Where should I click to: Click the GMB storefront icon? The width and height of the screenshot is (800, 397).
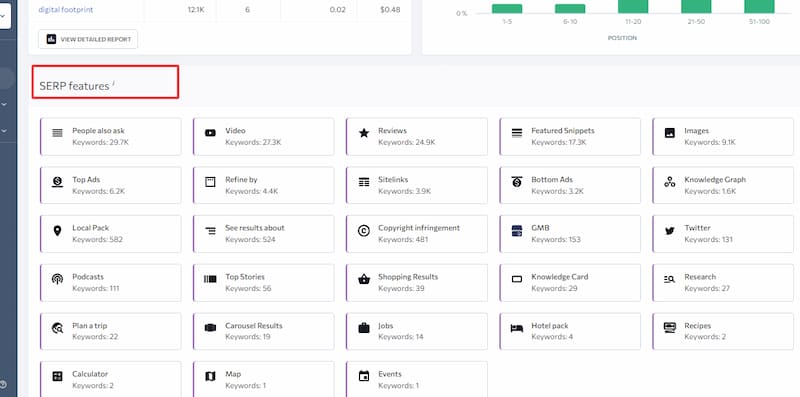517,231
